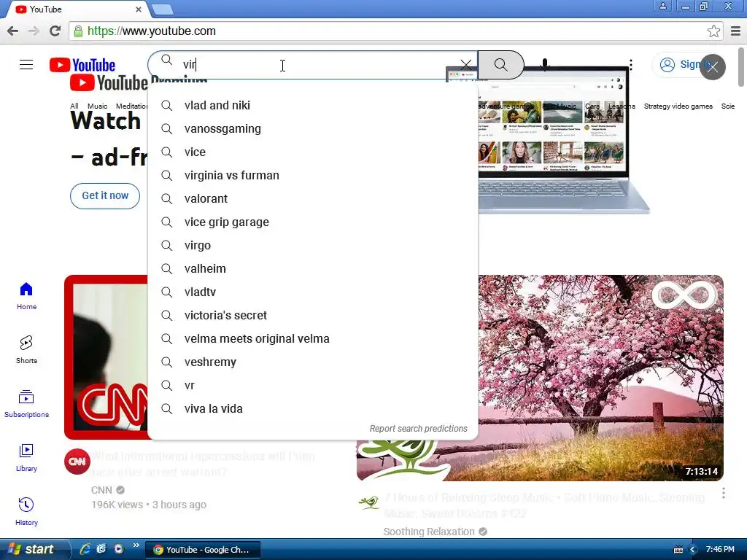Open Soothing Relaxation channel link

[x=429, y=532]
